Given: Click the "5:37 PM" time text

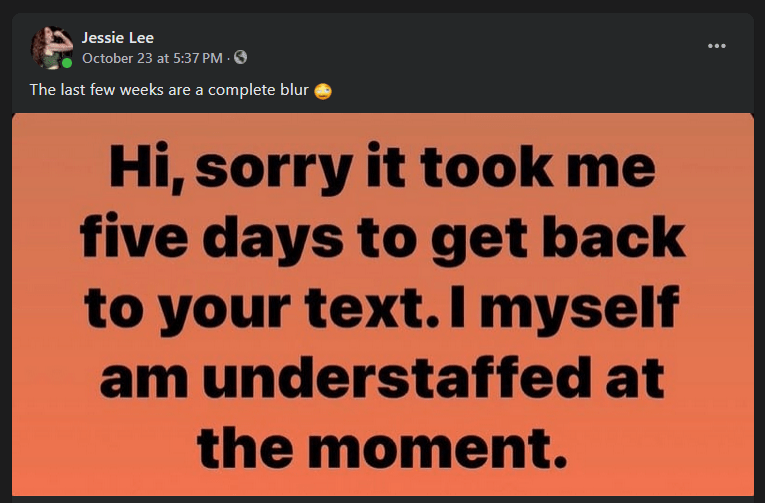Looking at the screenshot, I should pos(198,57).
